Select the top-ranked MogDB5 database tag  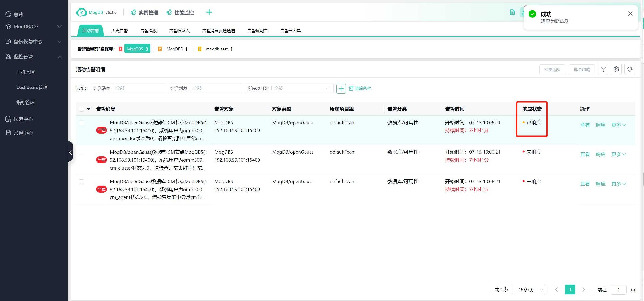click(137, 49)
